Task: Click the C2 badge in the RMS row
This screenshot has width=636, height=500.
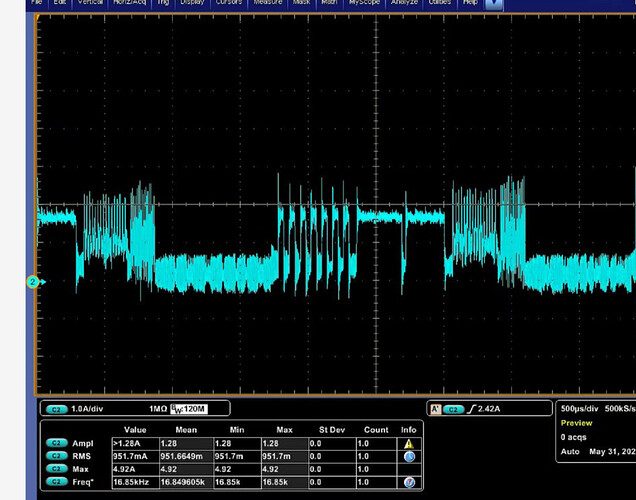Action: click(x=57, y=456)
